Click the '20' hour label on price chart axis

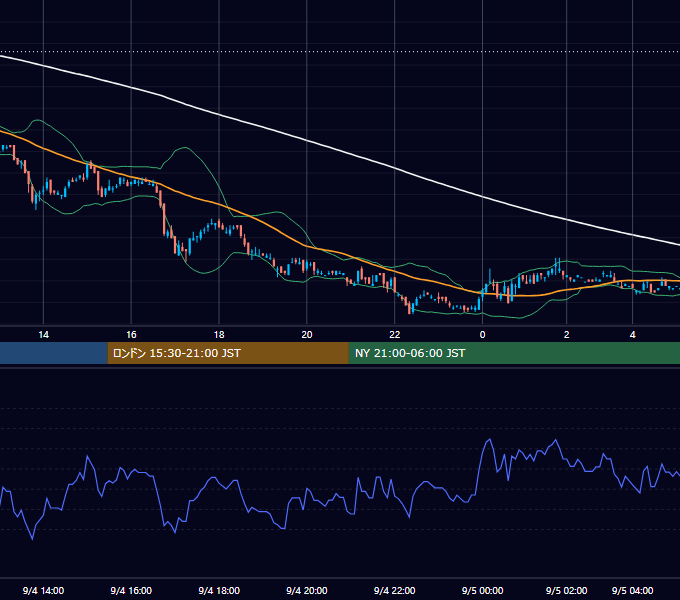[x=307, y=335]
